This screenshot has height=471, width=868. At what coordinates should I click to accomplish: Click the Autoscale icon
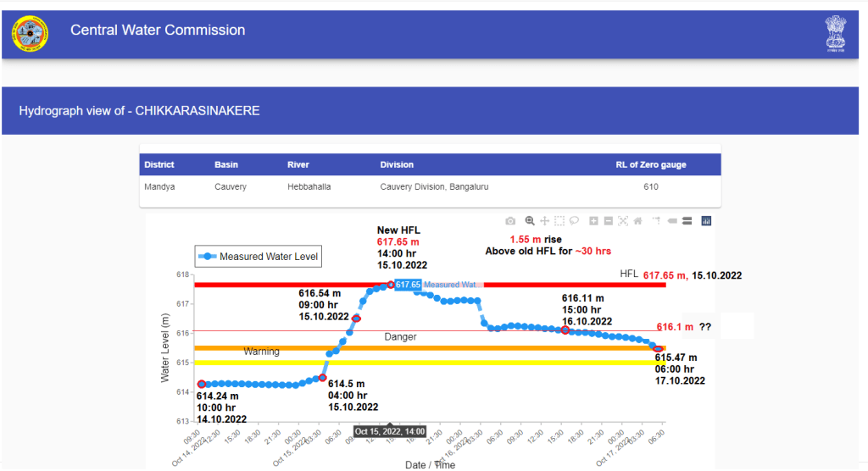[x=623, y=221]
